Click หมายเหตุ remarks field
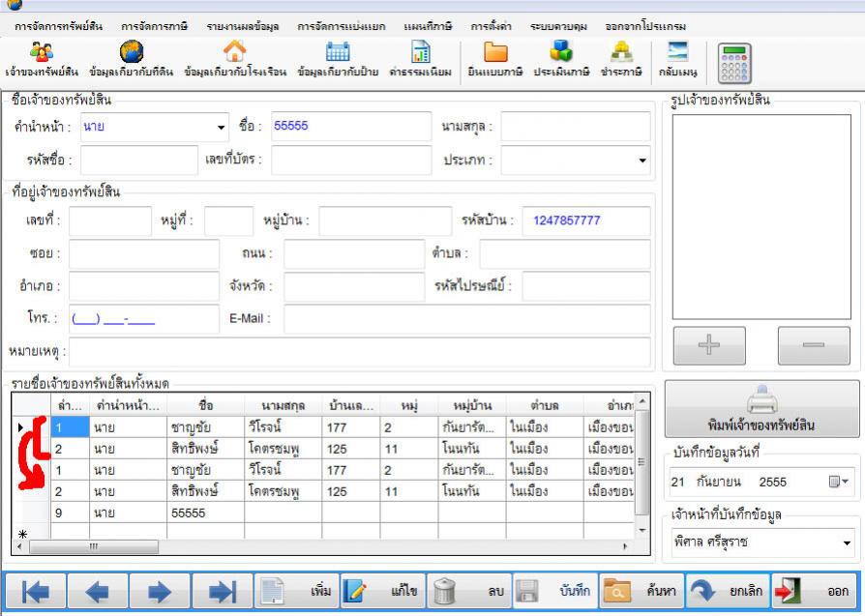 click(359, 352)
